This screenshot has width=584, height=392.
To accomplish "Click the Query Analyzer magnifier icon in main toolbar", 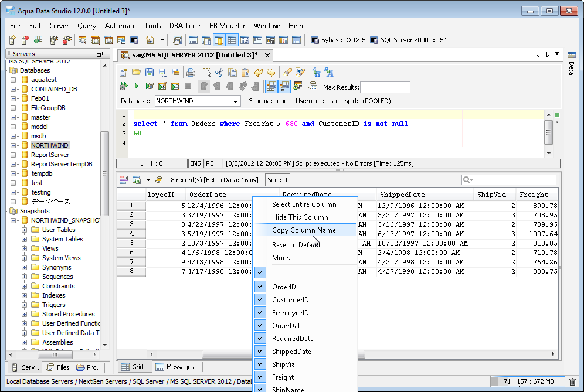I will tap(82, 40).
